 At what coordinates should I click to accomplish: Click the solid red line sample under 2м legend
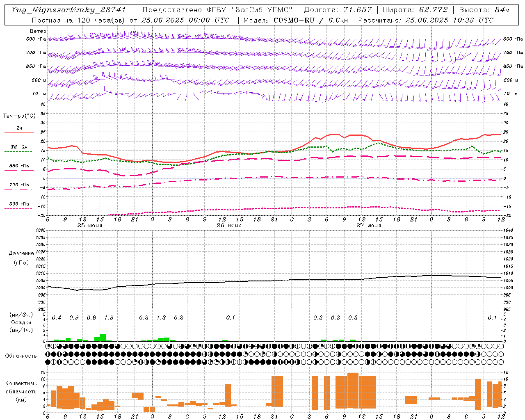[x=19, y=133]
